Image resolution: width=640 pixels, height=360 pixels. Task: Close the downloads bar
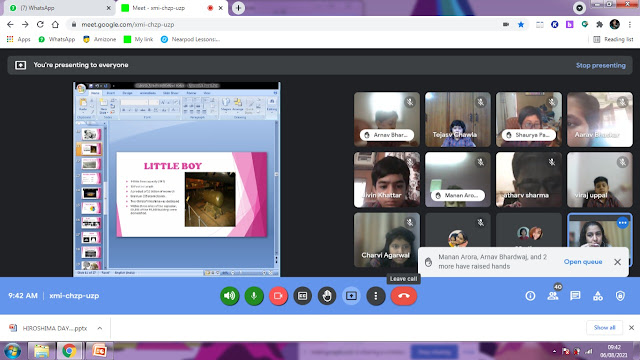point(631,328)
